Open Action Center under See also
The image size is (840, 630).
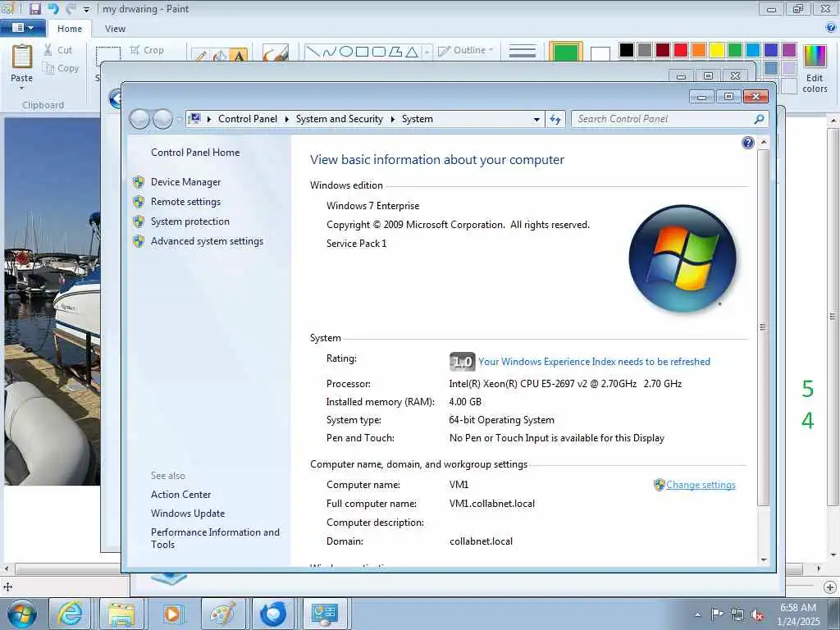coord(180,495)
